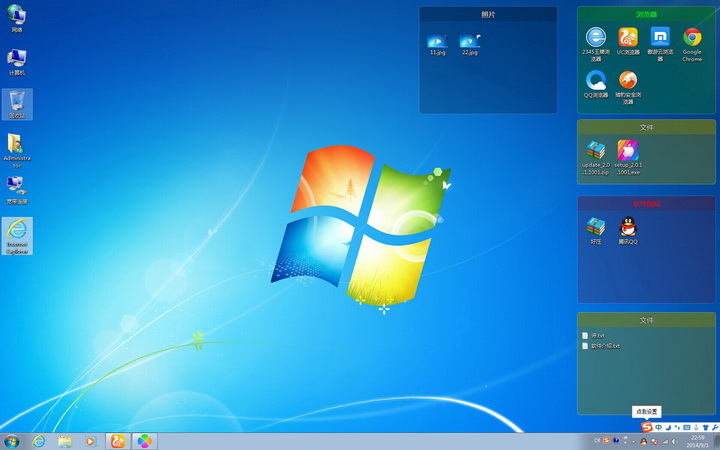Toggle Chinese punctuation on Sogou bar
Viewport: 720px width, 450px height.
click(x=677, y=428)
